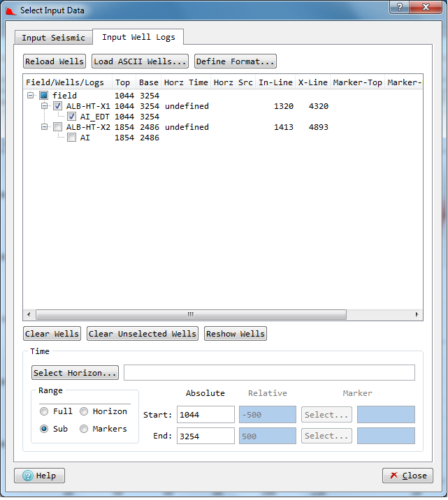
Task: Click the End marker Select button
Action: [x=326, y=436]
